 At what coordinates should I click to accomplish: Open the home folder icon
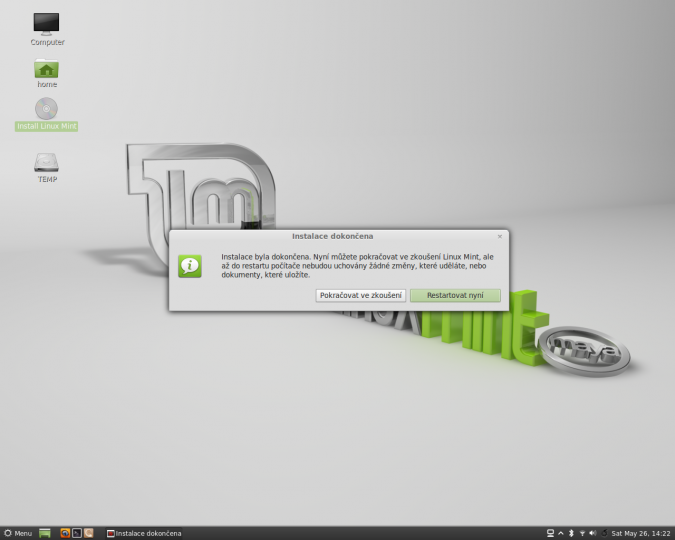click(46, 69)
